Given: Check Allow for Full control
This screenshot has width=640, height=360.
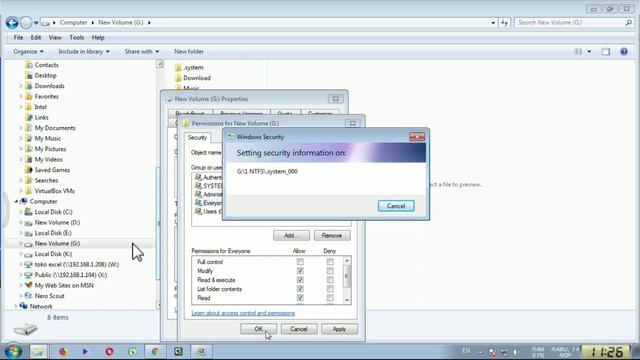Looking at the screenshot, I should click(x=300, y=262).
